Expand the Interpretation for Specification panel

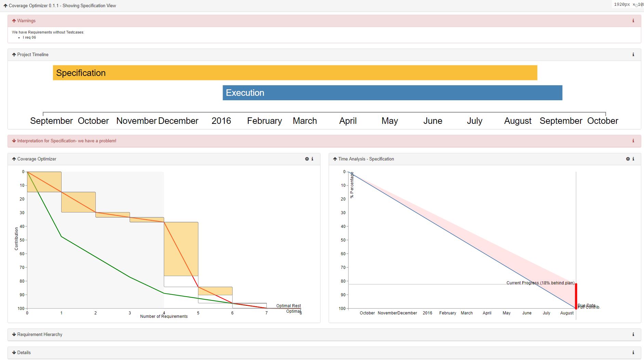14,141
